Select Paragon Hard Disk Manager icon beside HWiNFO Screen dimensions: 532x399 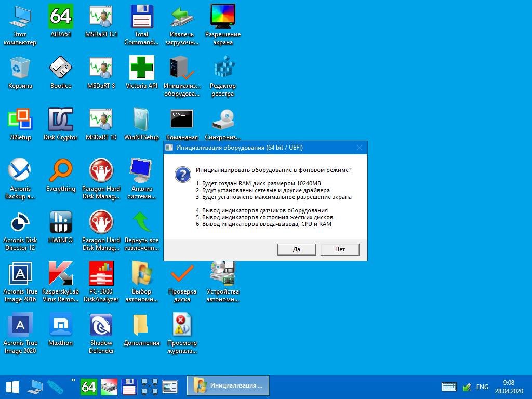(101, 231)
